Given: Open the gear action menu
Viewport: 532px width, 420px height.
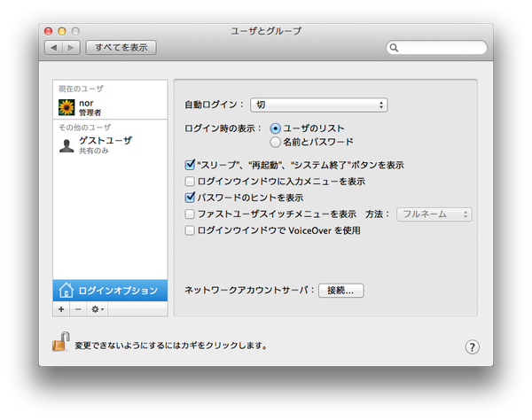Looking at the screenshot, I should (98, 309).
